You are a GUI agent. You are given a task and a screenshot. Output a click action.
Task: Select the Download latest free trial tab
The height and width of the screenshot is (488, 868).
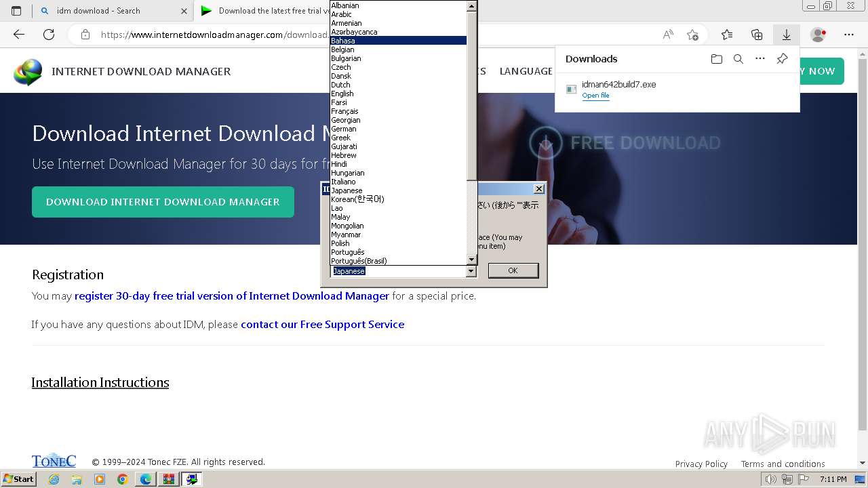[x=264, y=11]
